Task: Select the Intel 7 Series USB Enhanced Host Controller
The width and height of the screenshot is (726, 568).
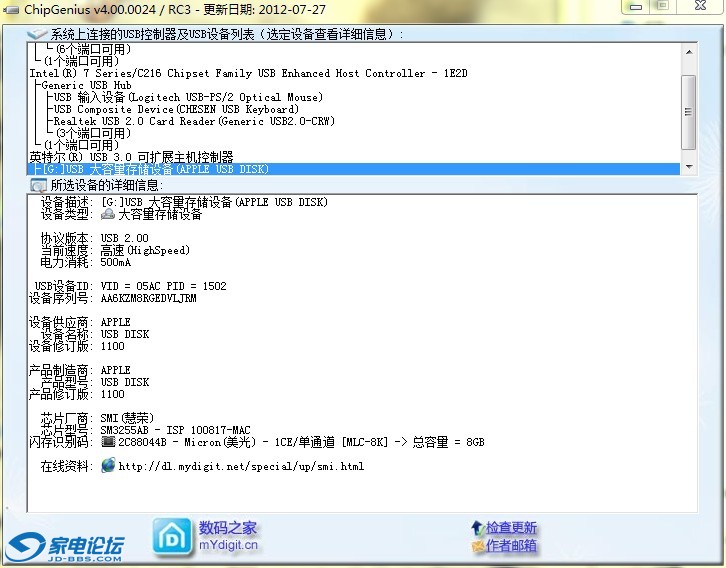Action: 248,73
